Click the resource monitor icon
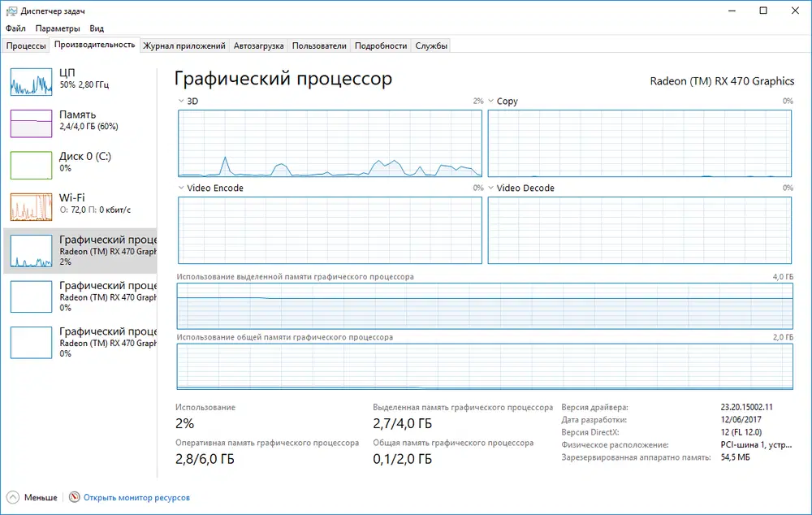 (75, 497)
